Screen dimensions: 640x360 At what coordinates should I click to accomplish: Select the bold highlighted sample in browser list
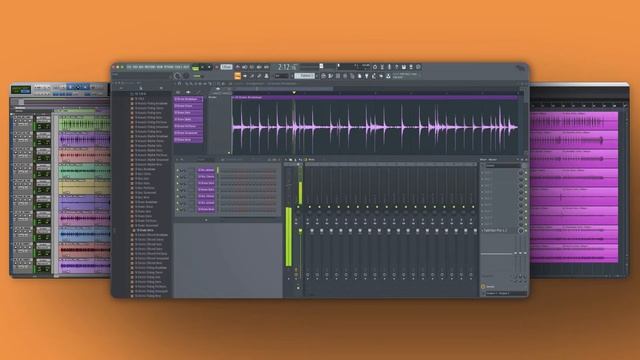[145, 230]
